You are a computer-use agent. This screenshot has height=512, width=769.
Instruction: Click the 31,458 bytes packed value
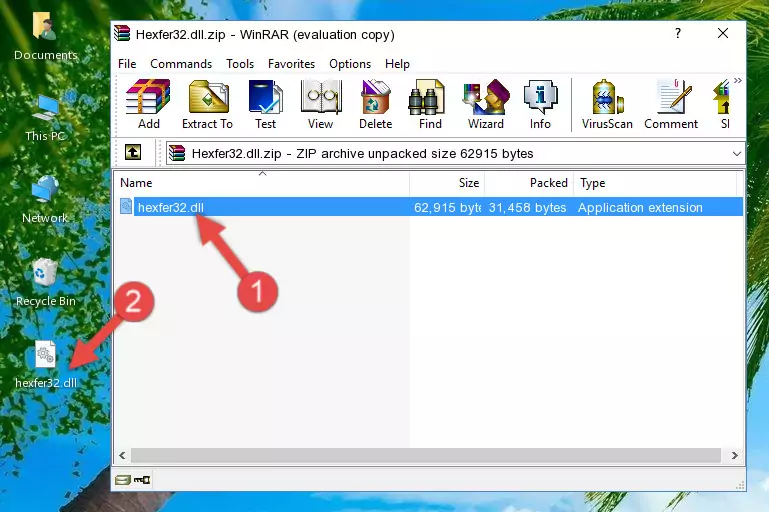(x=527, y=207)
